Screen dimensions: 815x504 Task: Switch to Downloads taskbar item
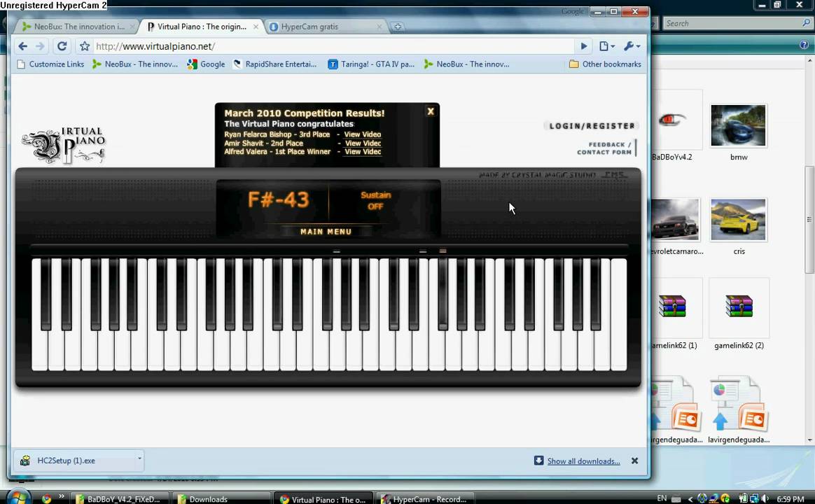221,499
